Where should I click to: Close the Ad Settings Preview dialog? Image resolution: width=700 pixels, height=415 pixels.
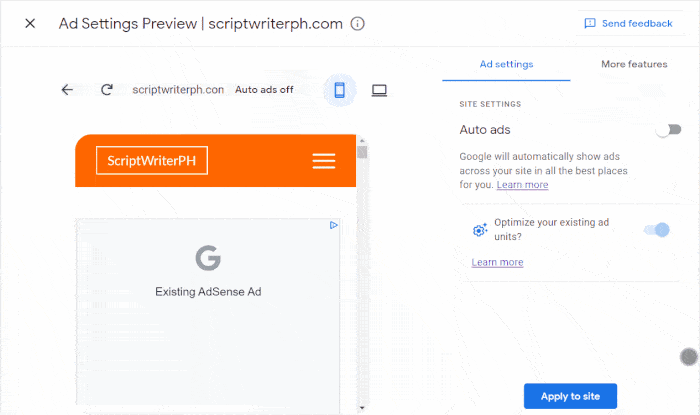pyautogui.click(x=30, y=23)
